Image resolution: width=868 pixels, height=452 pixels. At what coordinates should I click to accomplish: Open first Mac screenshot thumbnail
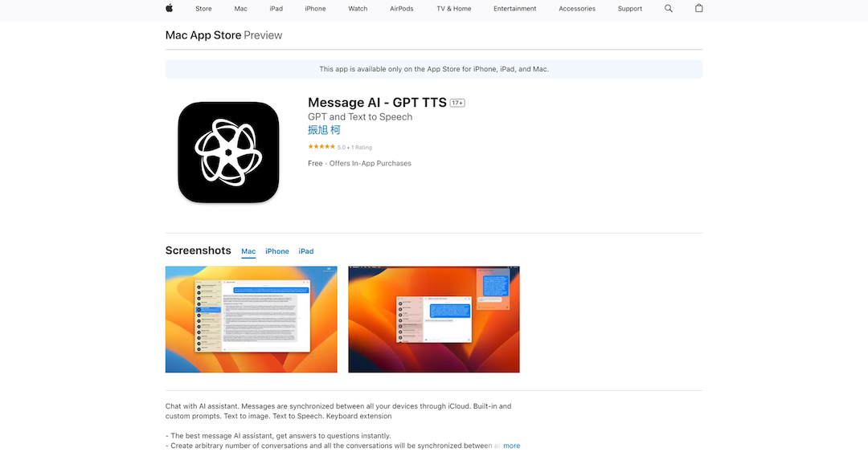pos(252,320)
